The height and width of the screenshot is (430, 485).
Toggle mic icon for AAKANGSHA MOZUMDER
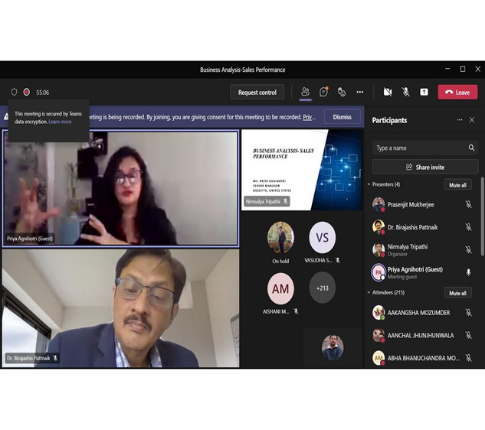point(468,312)
